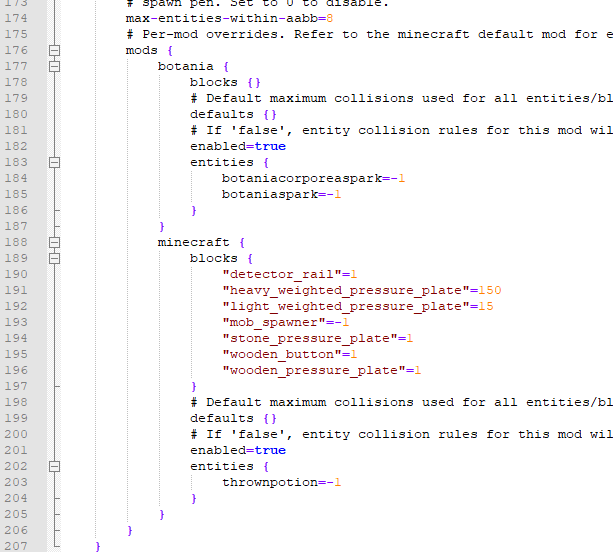The image size is (613, 552).
Task: Collapse botania entities fold marker on line 183
Action: pyautogui.click(x=54, y=162)
